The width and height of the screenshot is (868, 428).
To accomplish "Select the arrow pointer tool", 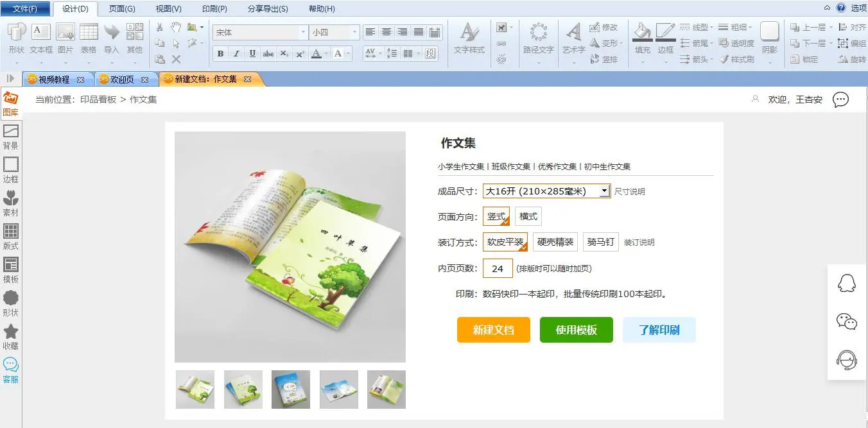I will tap(176, 43).
